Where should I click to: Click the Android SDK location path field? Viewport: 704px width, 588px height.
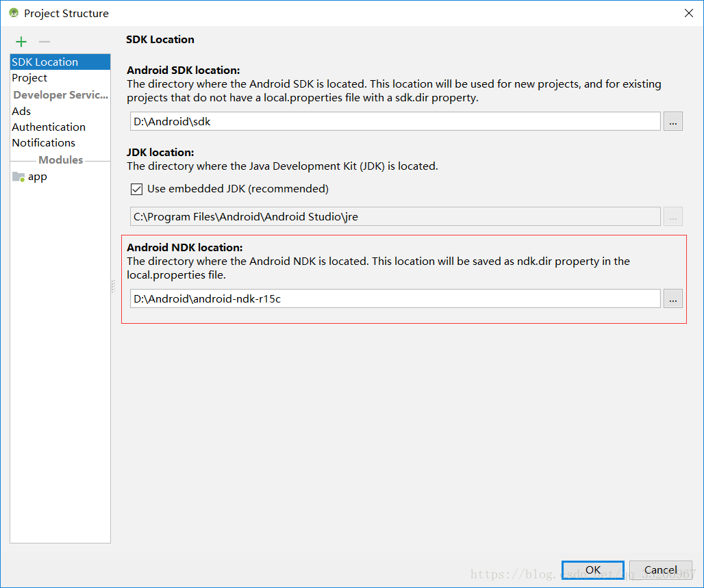[x=394, y=122]
